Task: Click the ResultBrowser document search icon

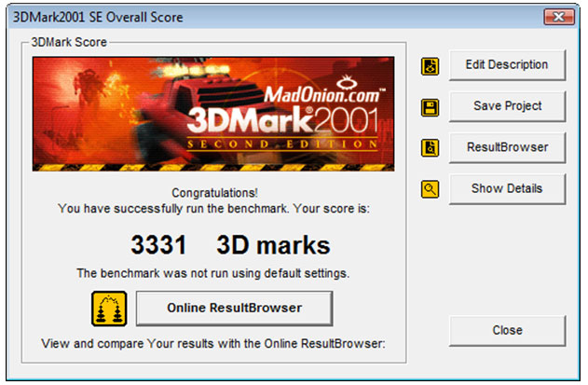Action: (430, 148)
